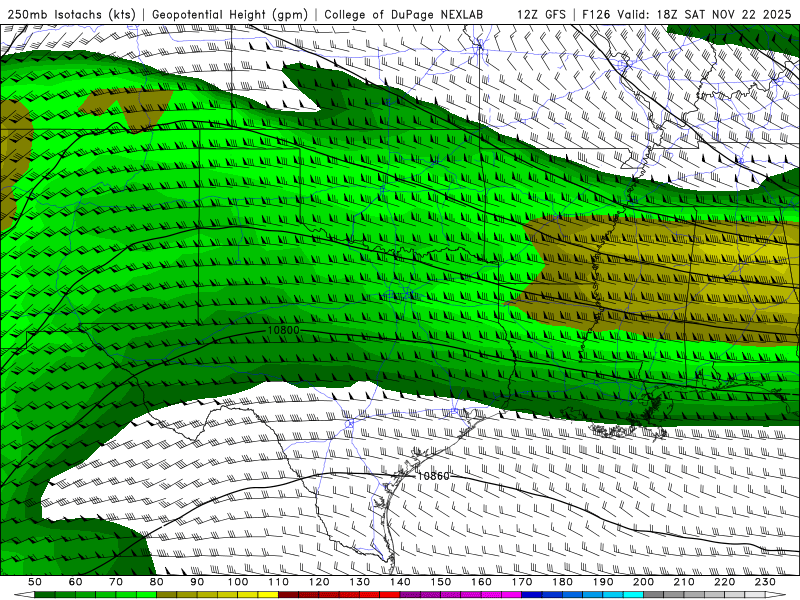800x600 pixels.
Task: Click the 140 value on the color scale
Action: point(400,582)
